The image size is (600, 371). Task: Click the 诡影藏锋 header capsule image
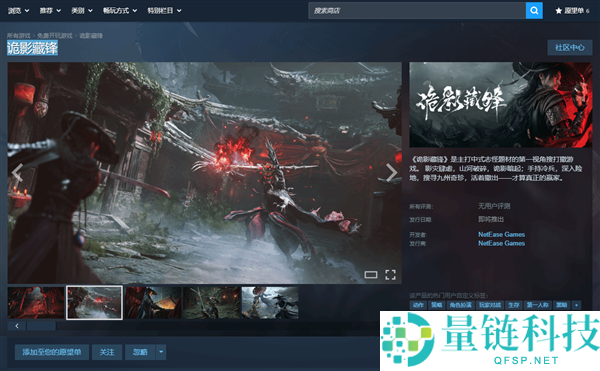(x=501, y=105)
